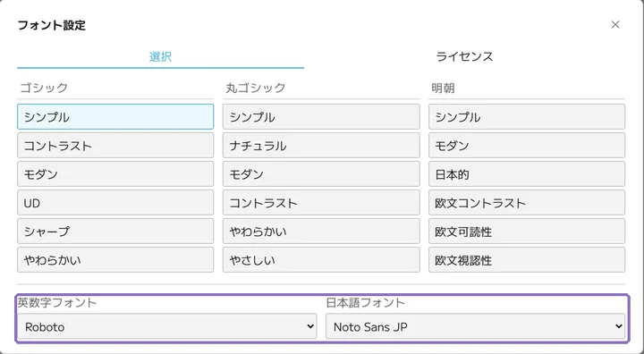The image size is (644, 354).
Task: Choose 明朝 モダン preset
Action: coord(527,146)
